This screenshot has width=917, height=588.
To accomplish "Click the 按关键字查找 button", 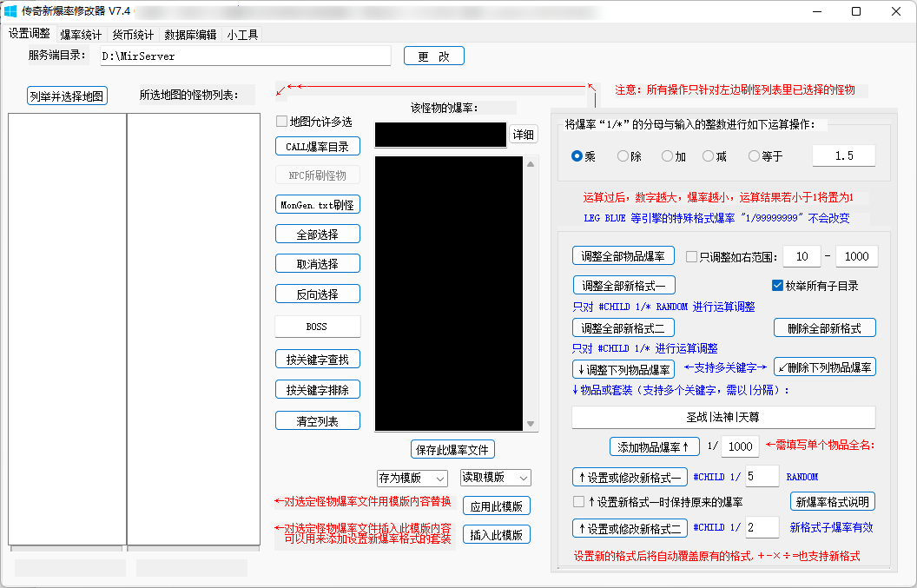I will [318, 360].
